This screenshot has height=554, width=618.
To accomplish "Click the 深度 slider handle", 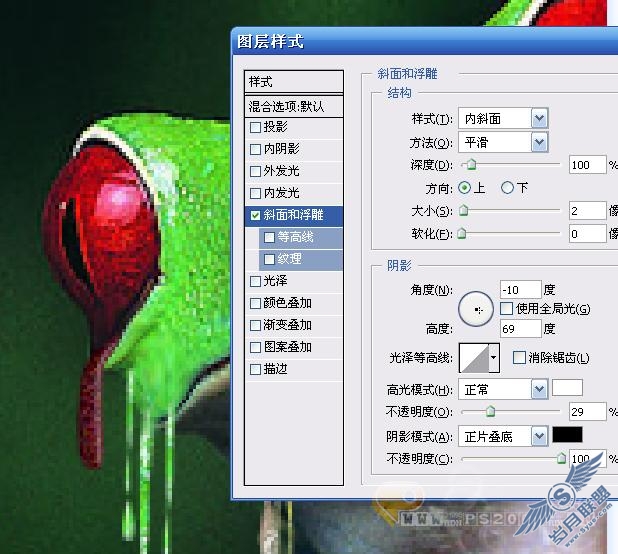I will pos(471,164).
